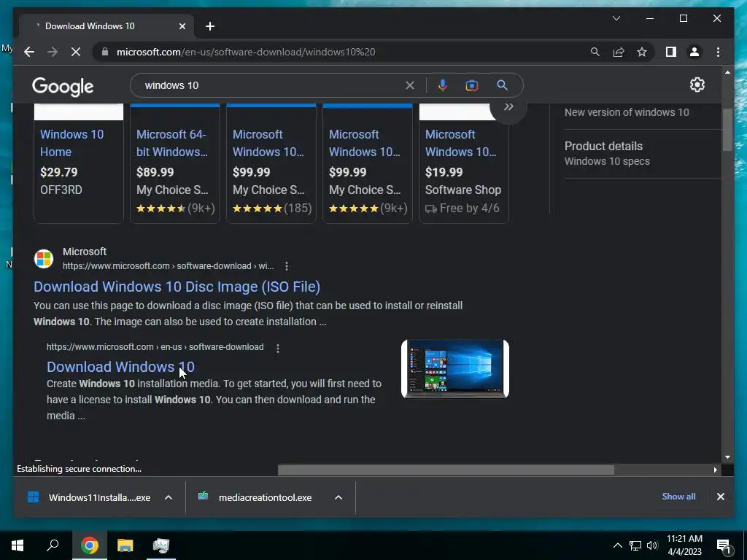Expand options for mediacreationtool.exe download
The image size is (747, 560).
point(338,497)
